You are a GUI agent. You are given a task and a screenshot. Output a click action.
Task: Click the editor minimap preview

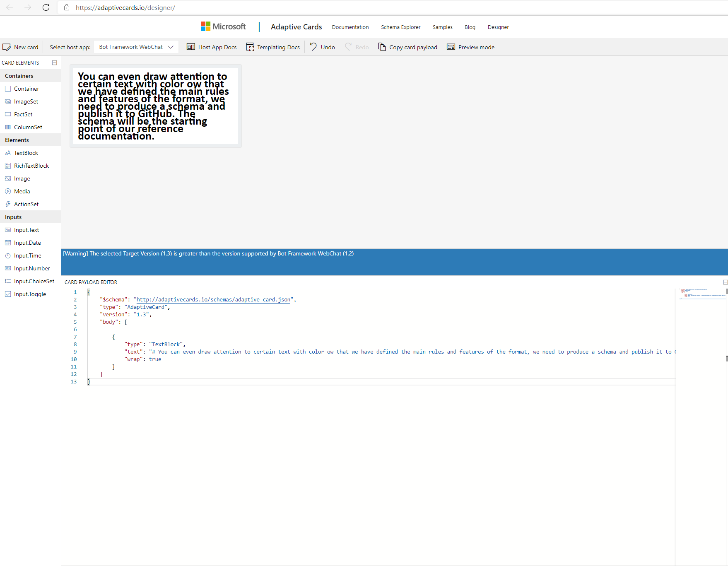coord(701,294)
